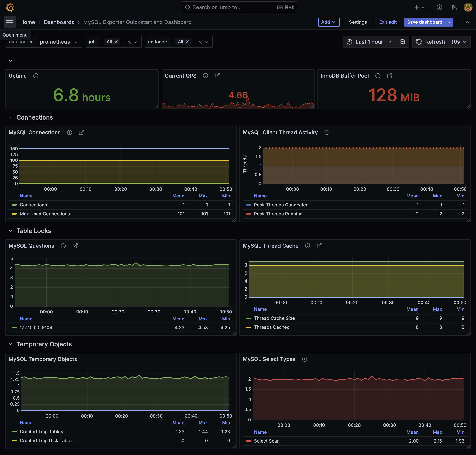Open Current QPS external link icon

pos(217,76)
